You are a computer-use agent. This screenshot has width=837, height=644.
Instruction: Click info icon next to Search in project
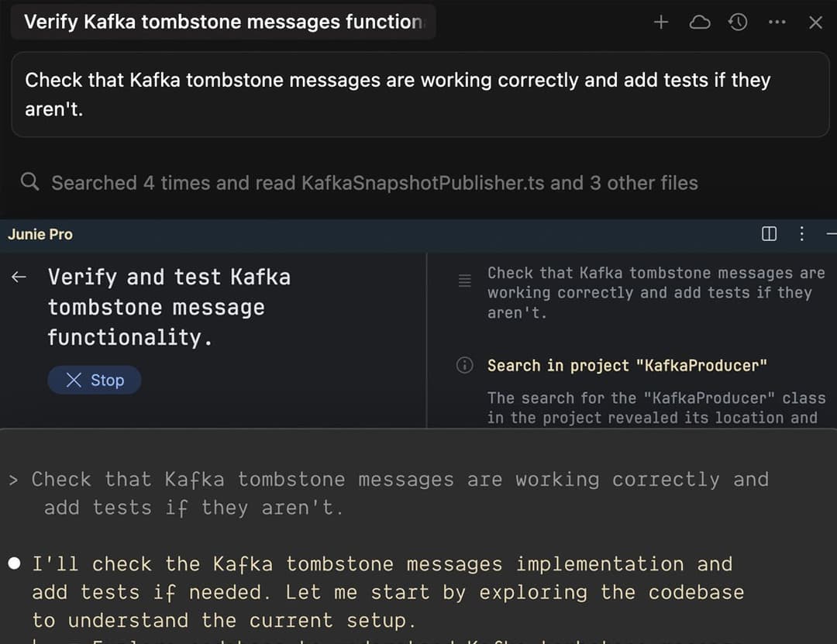click(x=465, y=366)
